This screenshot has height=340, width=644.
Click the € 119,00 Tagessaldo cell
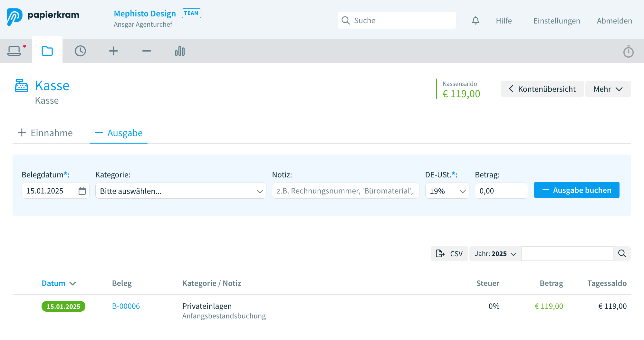coord(612,306)
